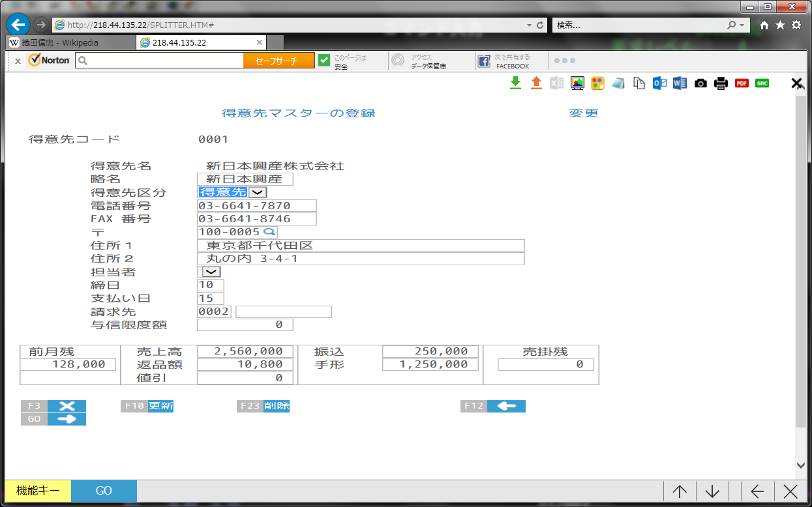Click the green download arrow icon
Image resolution: width=812 pixels, height=507 pixels.
[515, 83]
